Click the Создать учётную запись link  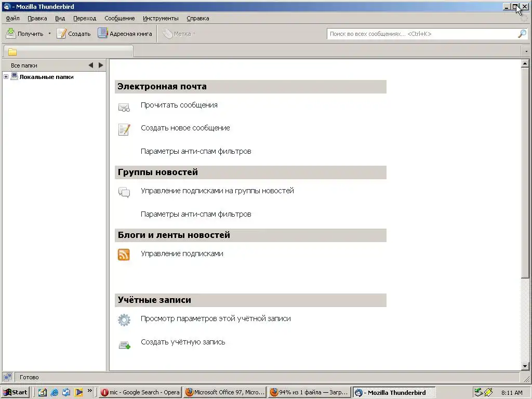183,342
